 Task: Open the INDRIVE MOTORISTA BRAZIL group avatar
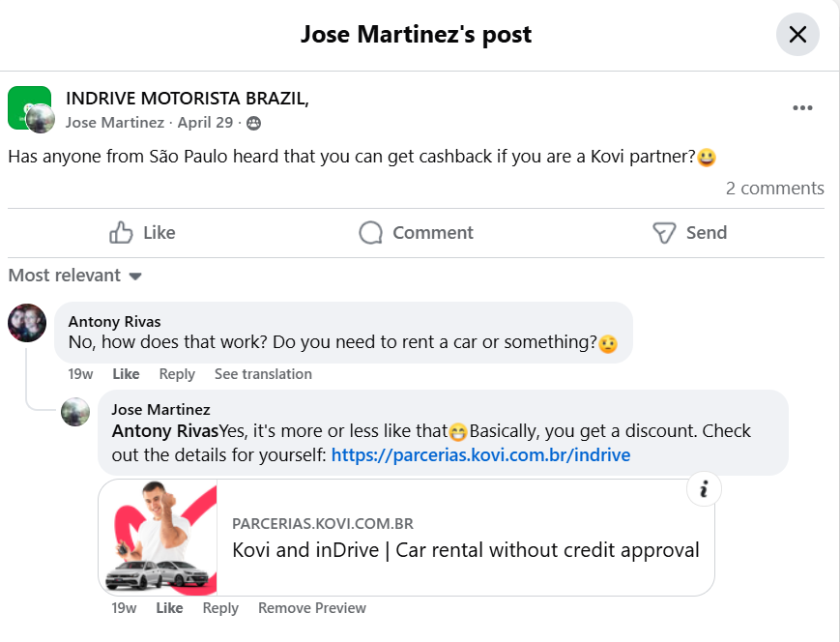click(x=29, y=107)
